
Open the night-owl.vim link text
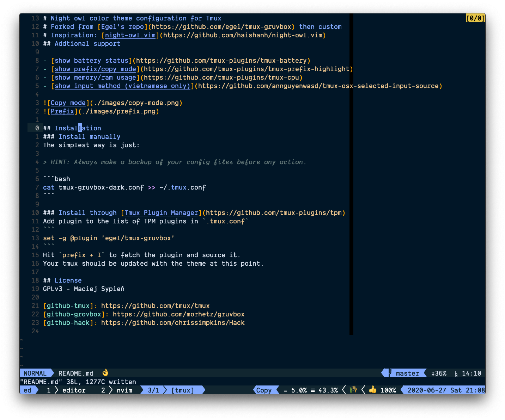coord(130,35)
